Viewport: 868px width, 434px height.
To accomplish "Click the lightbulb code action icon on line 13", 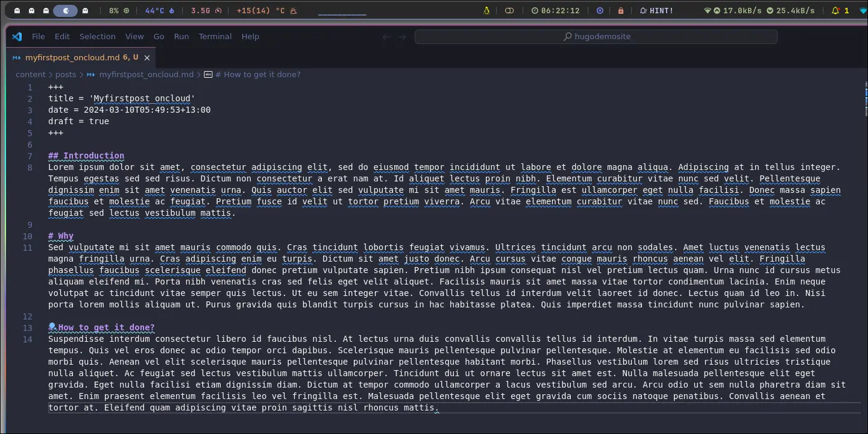I will click(52, 327).
